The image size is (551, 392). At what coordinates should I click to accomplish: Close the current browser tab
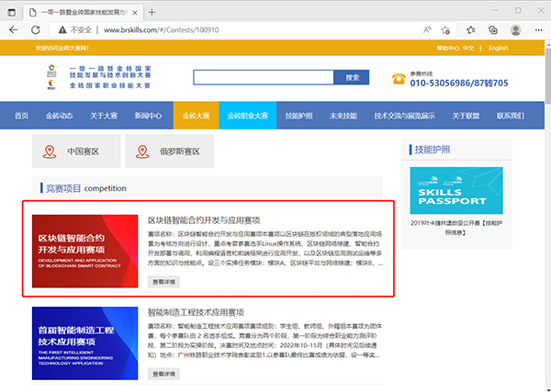coord(134,10)
